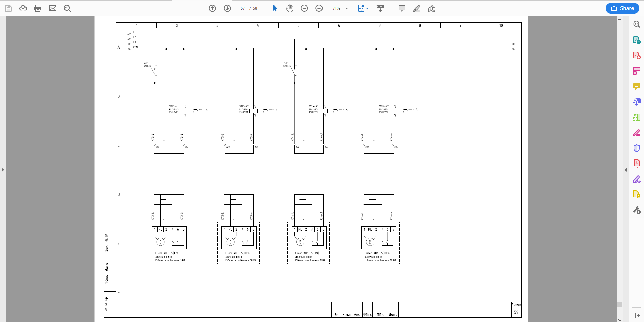Open the More Tools wrench icon
644x322 pixels.
(x=637, y=210)
